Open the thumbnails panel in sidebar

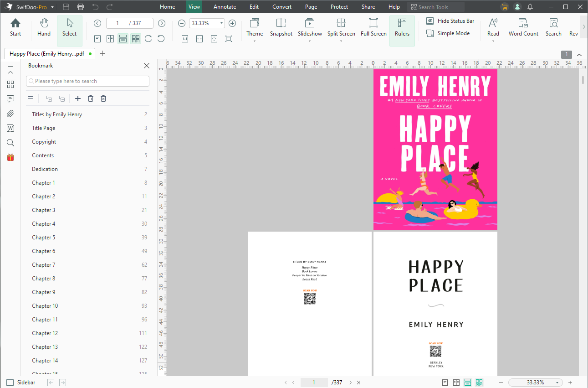(x=10, y=84)
